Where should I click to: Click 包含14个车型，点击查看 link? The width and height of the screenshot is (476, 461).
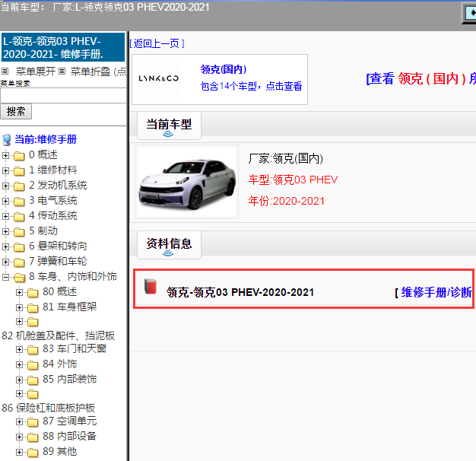[x=252, y=86]
